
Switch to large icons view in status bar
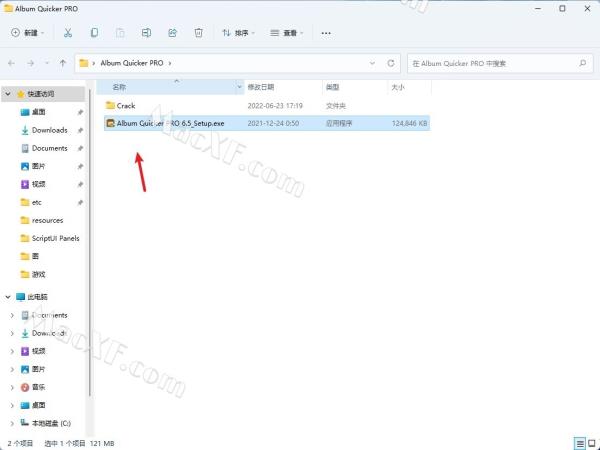(592, 444)
